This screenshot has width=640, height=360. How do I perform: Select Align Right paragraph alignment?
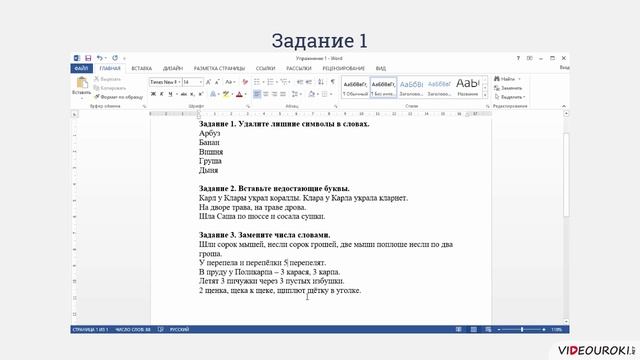pos(274,94)
